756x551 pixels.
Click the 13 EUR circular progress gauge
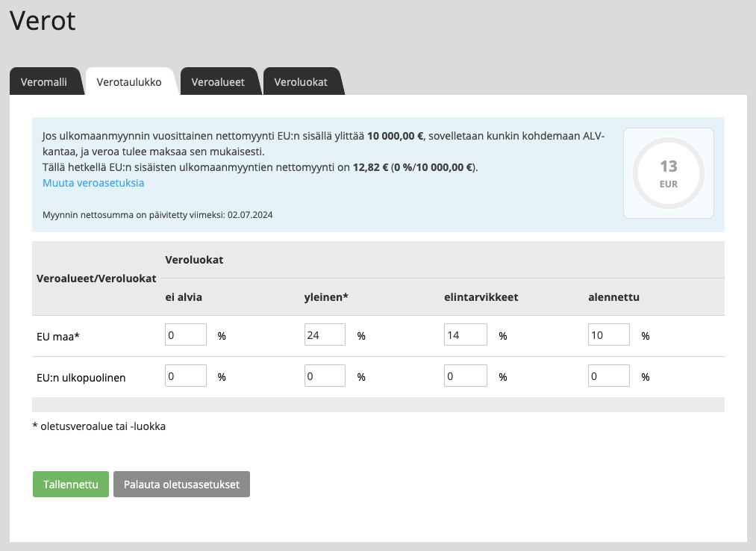(x=668, y=173)
